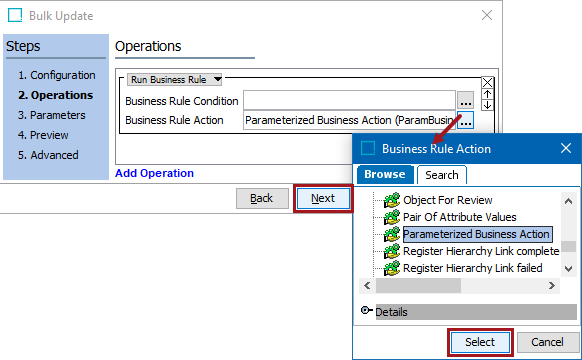Go to step 4. Preview
This screenshot has height=360, width=582.
[x=43, y=135]
